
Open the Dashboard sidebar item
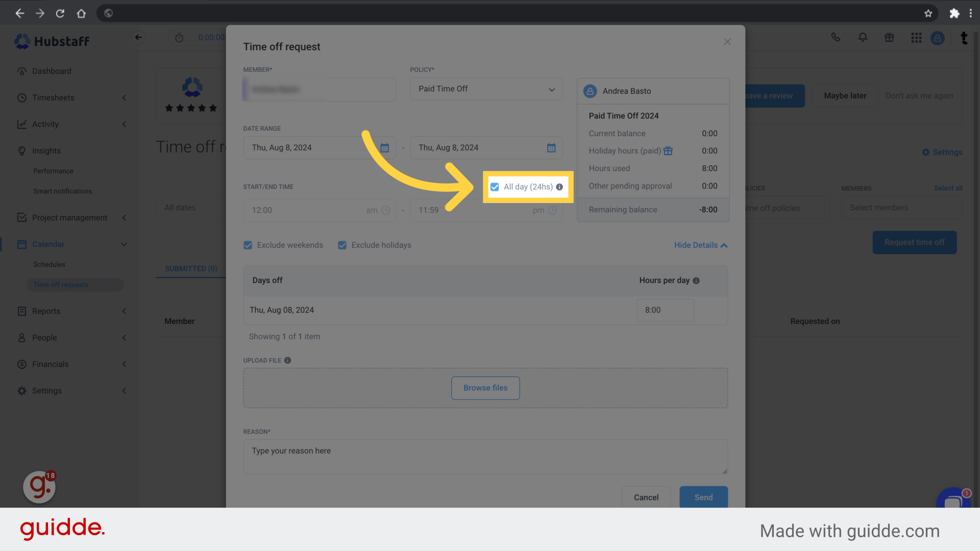pyautogui.click(x=52, y=71)
